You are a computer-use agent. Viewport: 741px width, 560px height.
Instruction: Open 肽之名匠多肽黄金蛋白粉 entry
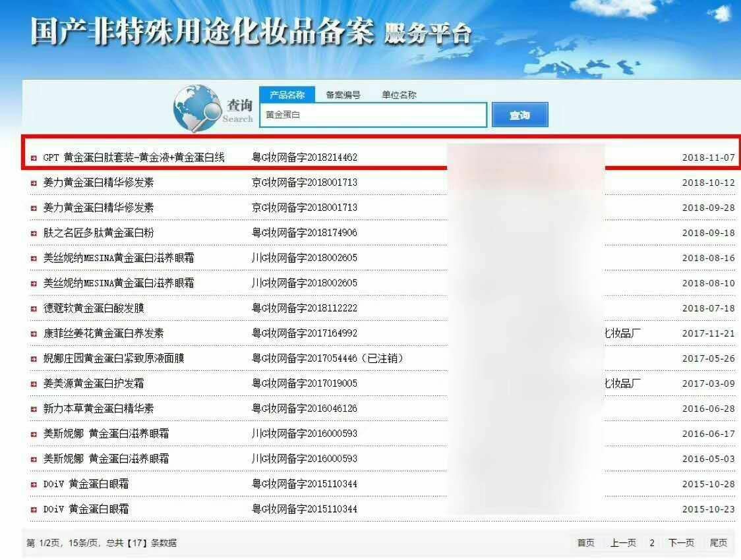pos(98,233)
